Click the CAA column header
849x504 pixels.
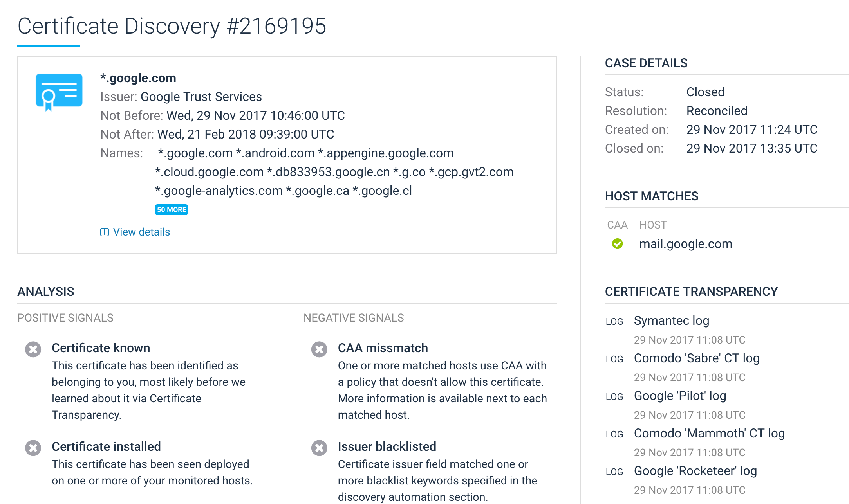pos(617,225)
